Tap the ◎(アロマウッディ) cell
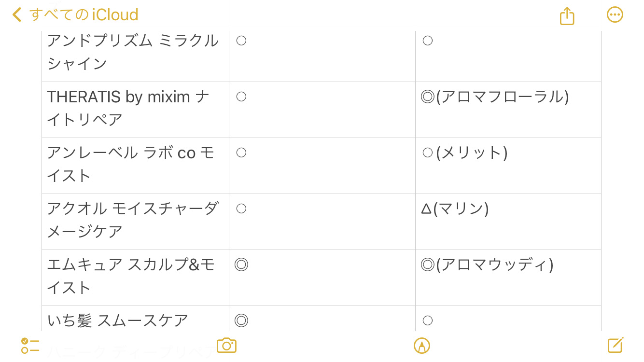Screen dimensions: 644x362 [x=487, y=265]
